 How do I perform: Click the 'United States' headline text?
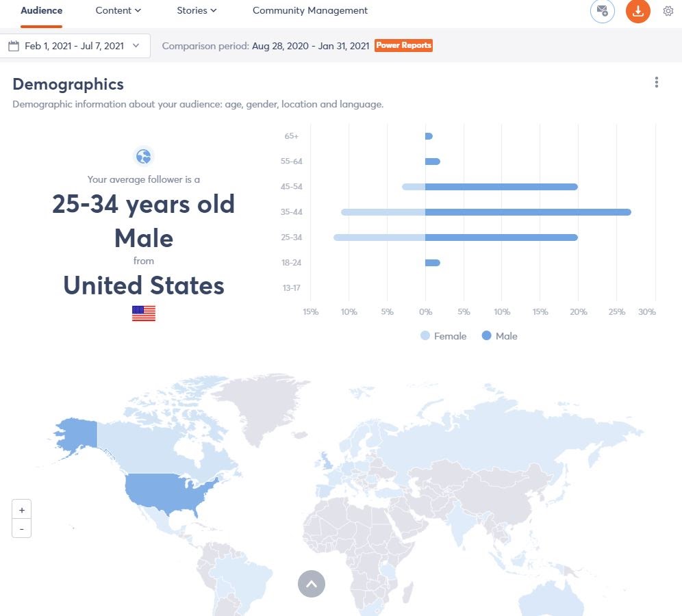[144, 285]
